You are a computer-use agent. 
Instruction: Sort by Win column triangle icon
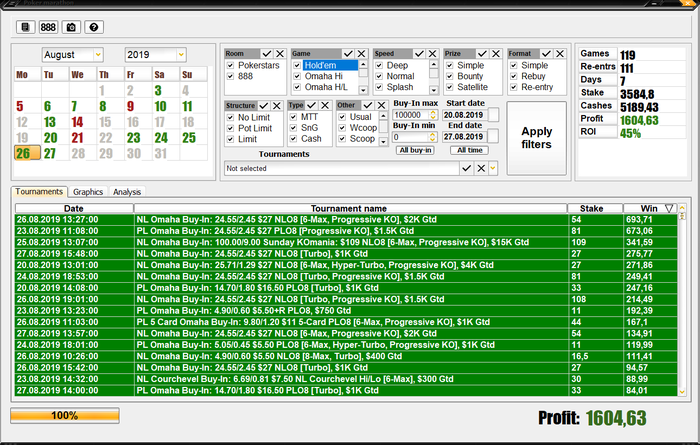pos(669,208)
